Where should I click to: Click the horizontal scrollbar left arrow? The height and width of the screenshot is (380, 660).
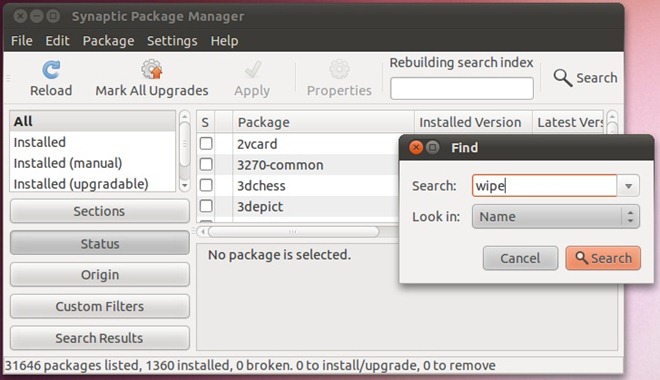click(x=203, y=232)
